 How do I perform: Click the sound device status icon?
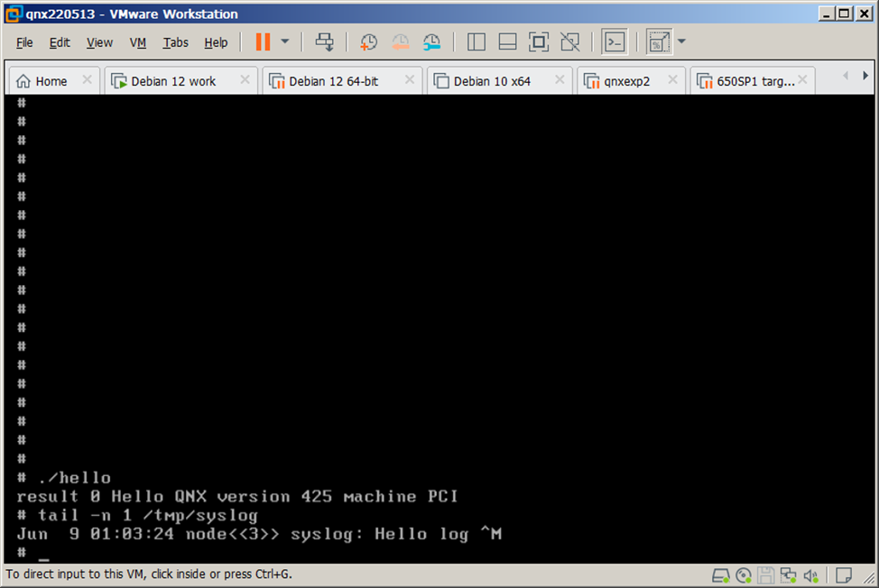coord(810,575)
